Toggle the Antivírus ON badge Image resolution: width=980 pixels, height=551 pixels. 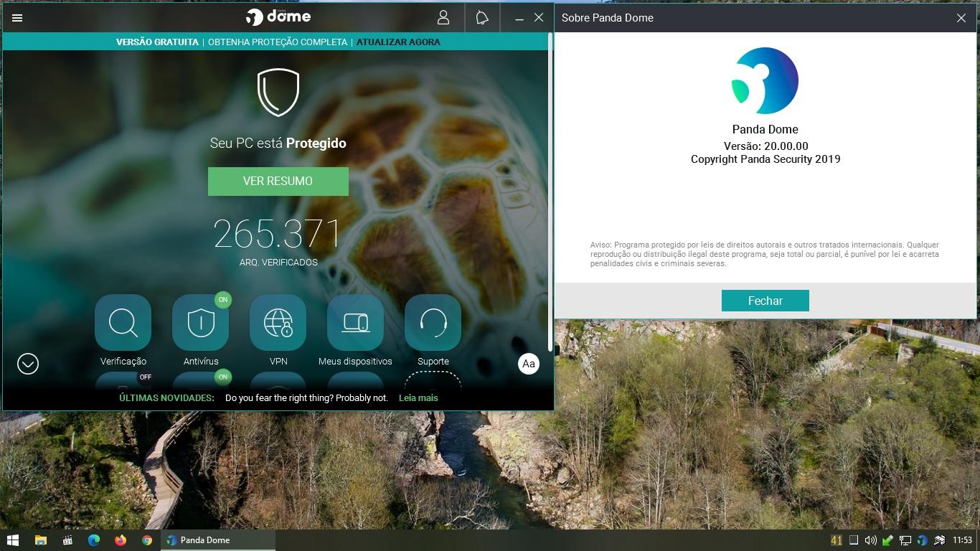223,299
